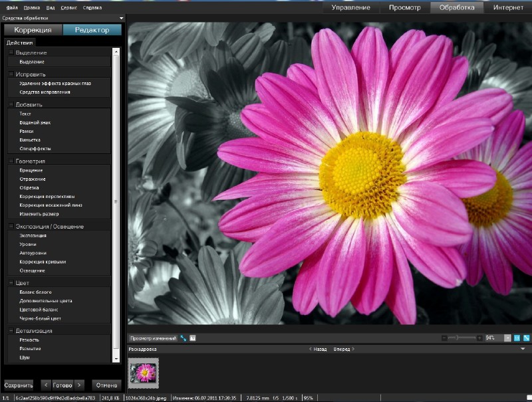Image resolution: width=532 pixels, height=402 pixels.
Task: Click the actual-size icon at far right of zoom bar
Action: pyautogui.click(x=525, y=338)
